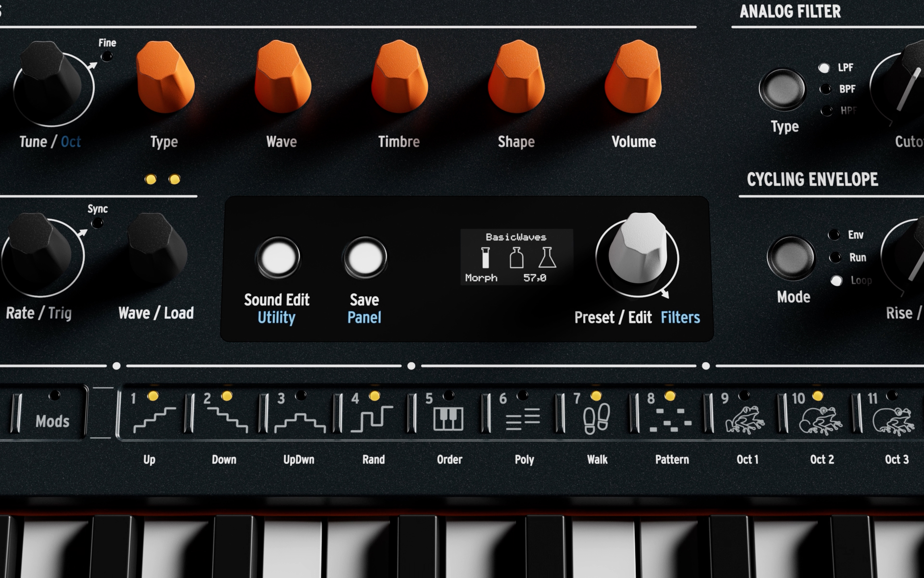This screenshot has width=924, height=578.
Task: Click the oscillator Type orange knob
Action: pos(165,77)
